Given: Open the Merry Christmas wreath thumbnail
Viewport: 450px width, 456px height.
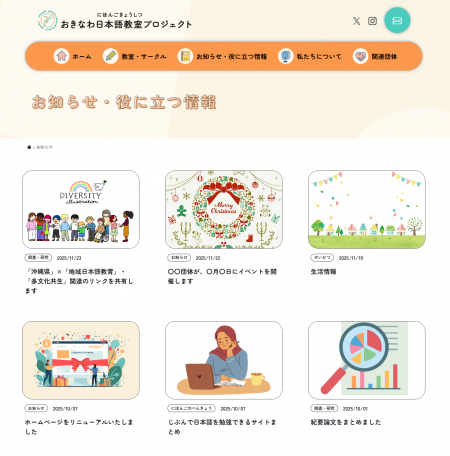Looking at the screenshot, I should click(224, 209).
